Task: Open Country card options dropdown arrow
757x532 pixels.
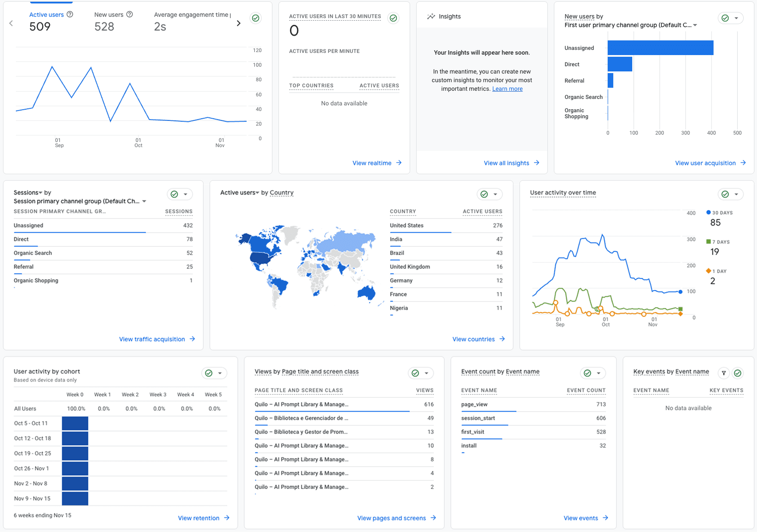Action: point(495,194)
